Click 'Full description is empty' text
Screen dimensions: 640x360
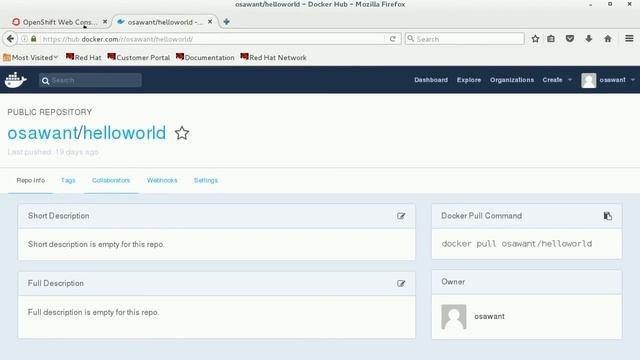[x=93, y=312]
